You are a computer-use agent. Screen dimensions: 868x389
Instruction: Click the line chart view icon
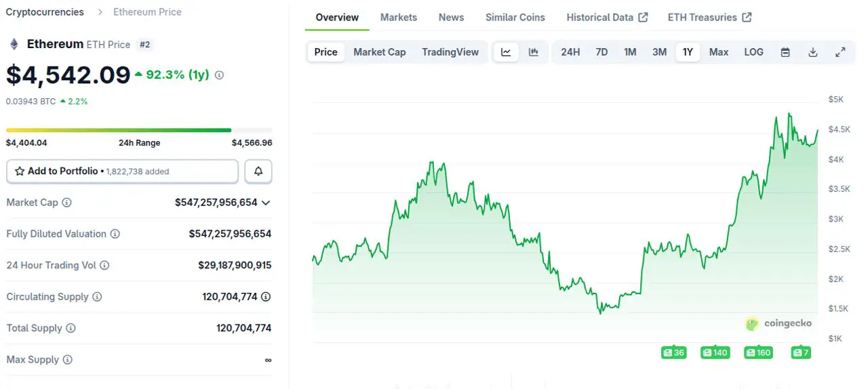tap(506, 52)
